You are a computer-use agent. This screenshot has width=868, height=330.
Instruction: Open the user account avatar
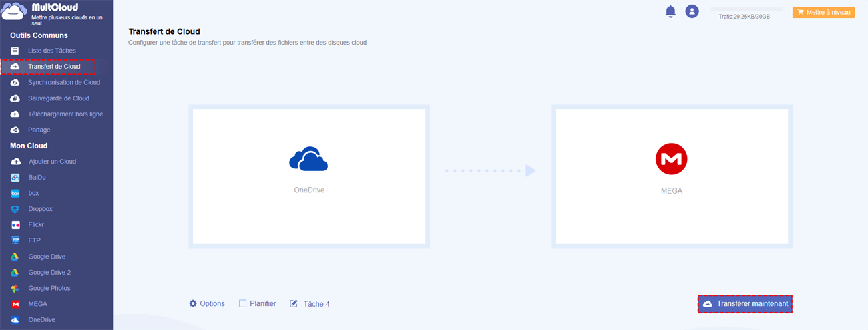(692, 11)
